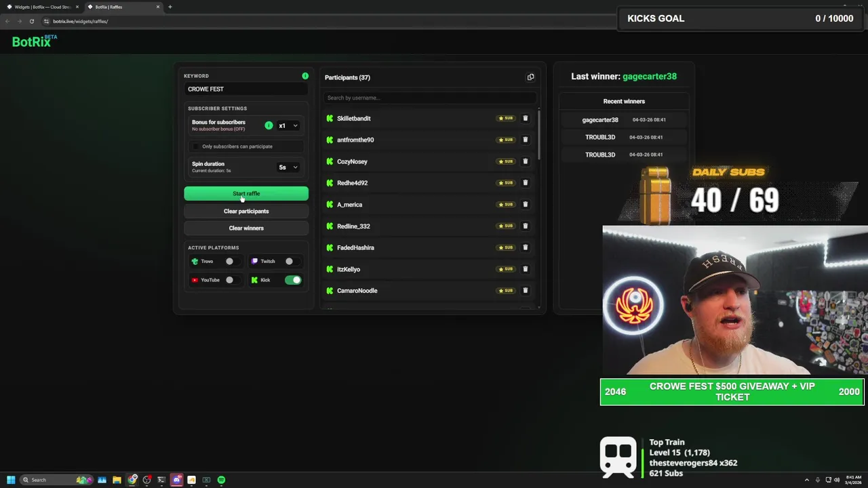Clear all participants
Viewport: 868px width, 488px height.
point(246,211)
